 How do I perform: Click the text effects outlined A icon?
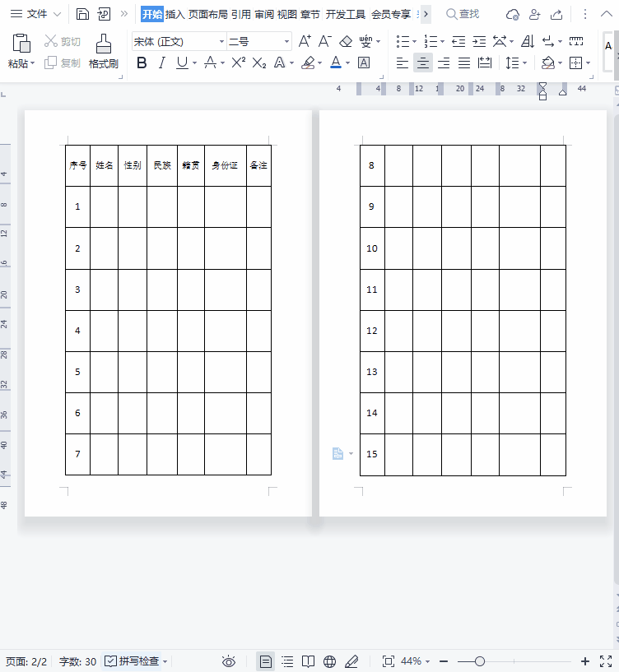click(x=280, y=63)
